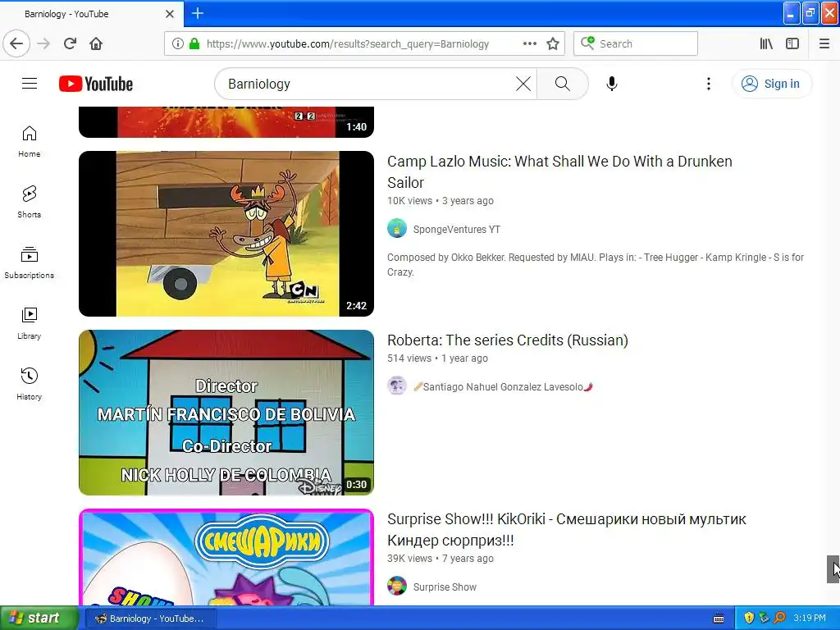Open Camp Lazlo Music Drunken Sailor title

559,172
